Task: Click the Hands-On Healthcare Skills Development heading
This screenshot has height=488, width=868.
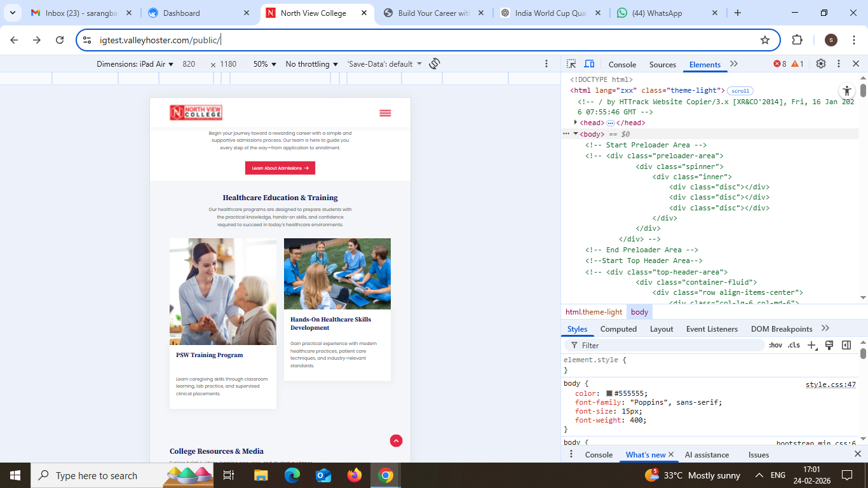Action: click(330, 323)
